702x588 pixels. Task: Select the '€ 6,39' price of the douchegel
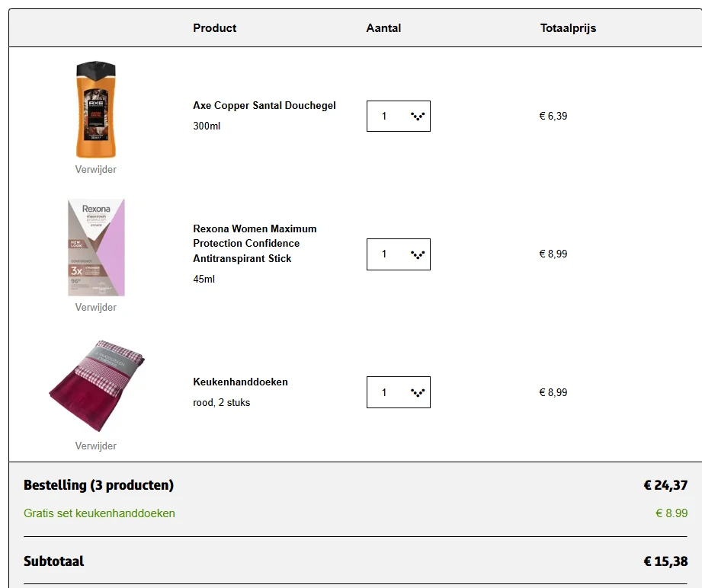tap(553, 116)
